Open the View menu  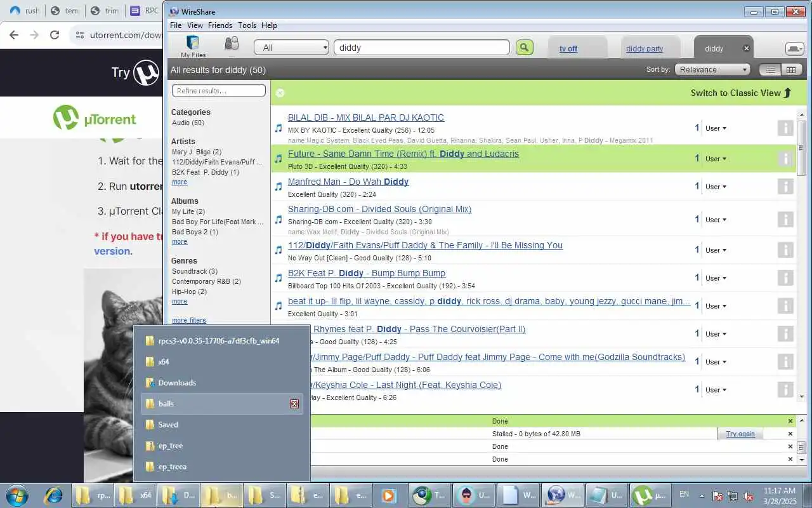point(195,25)
